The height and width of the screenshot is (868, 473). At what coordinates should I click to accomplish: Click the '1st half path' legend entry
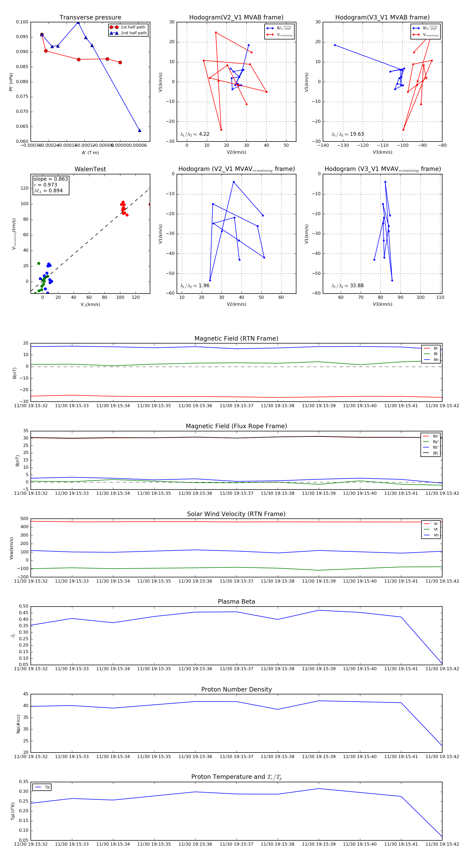128,27
